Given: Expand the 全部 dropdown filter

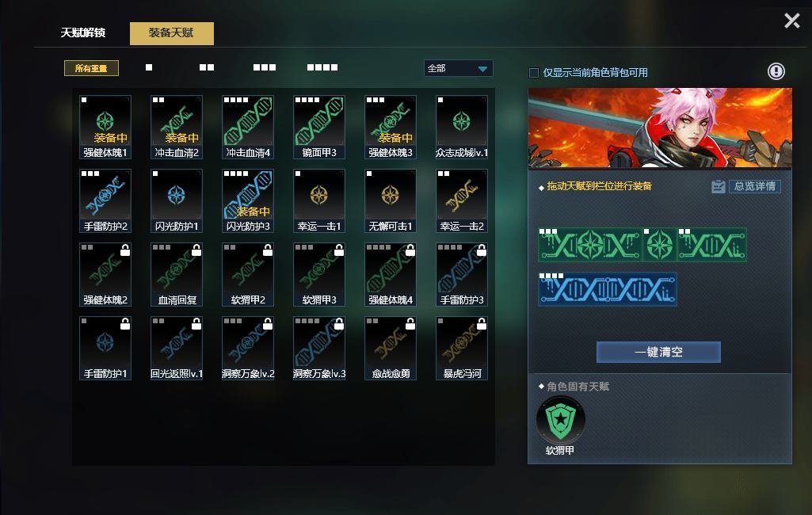Looking at the screenshot, I should pos(459,68).
